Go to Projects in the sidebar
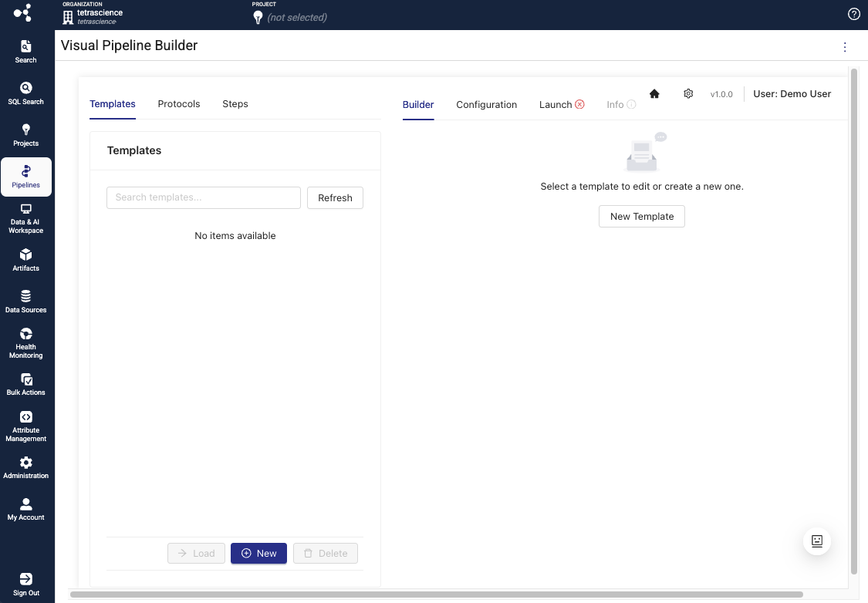 (x=25, y=135)
